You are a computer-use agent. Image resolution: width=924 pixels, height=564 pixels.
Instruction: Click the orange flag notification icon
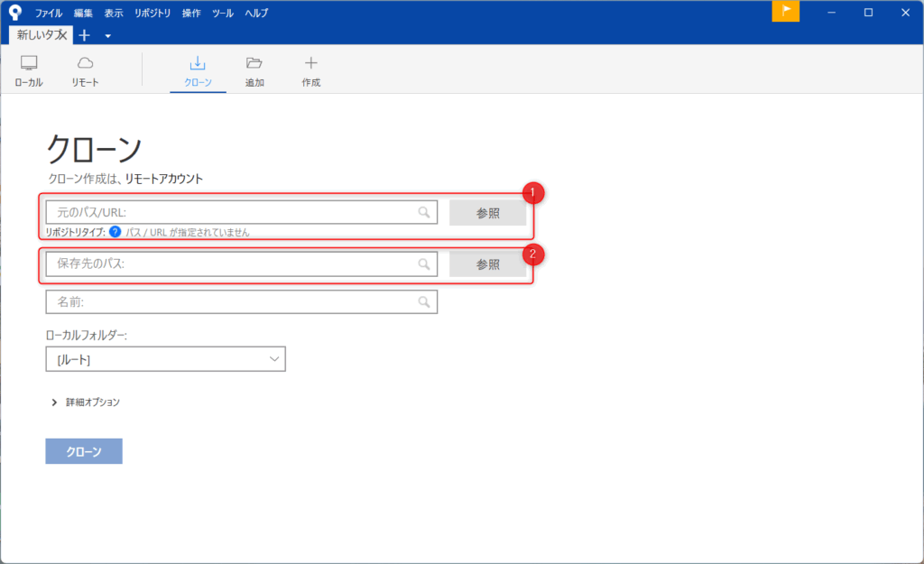pyautogui.click(x=786, y=12)
